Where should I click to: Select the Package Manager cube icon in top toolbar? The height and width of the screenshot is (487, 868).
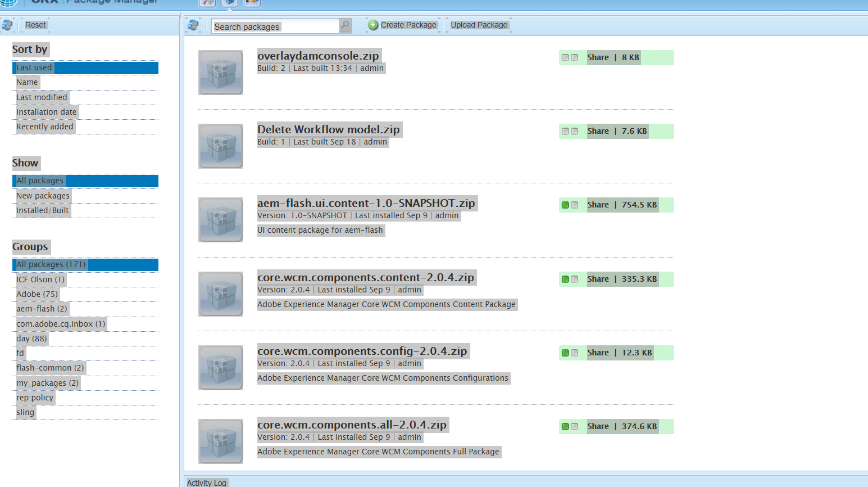click(x=230, y=3)
